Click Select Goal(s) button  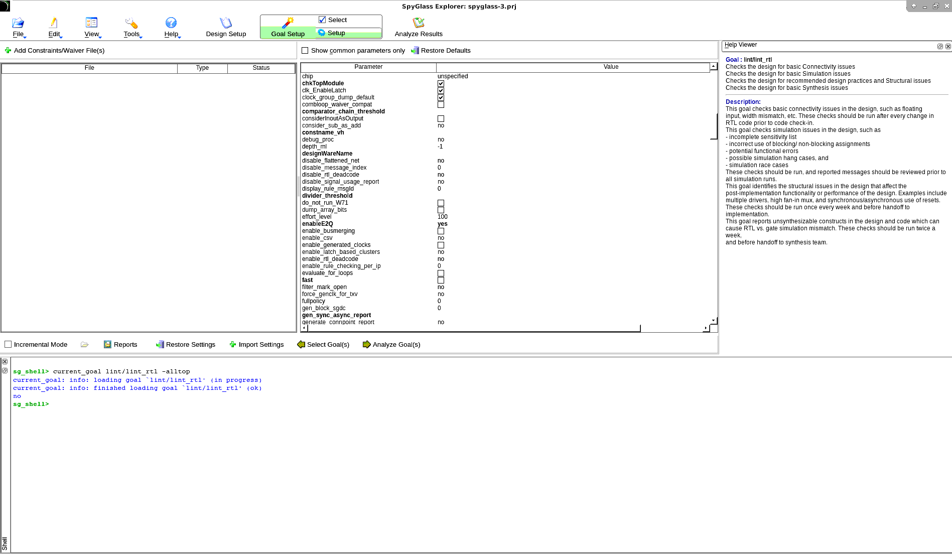click(x=323, y=344)
